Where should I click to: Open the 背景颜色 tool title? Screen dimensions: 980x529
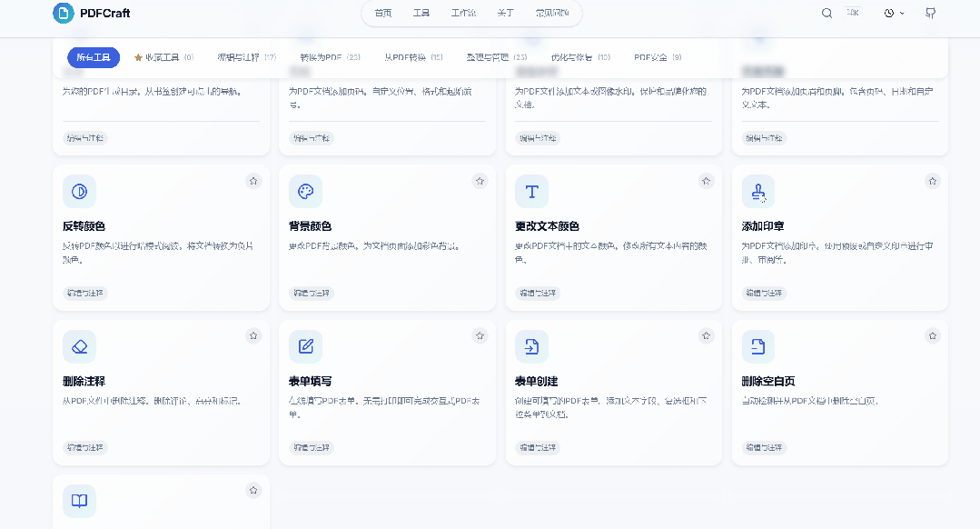pos(310,226)
